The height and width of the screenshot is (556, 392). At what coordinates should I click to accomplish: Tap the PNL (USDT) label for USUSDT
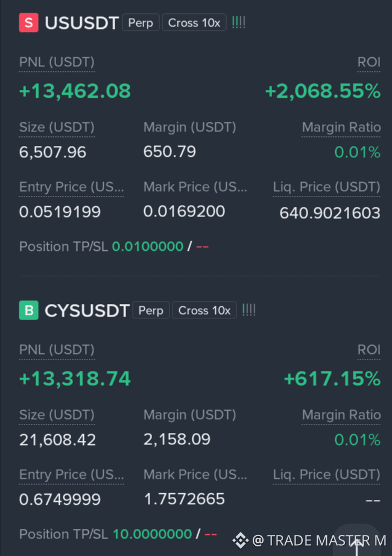(57, 62)
